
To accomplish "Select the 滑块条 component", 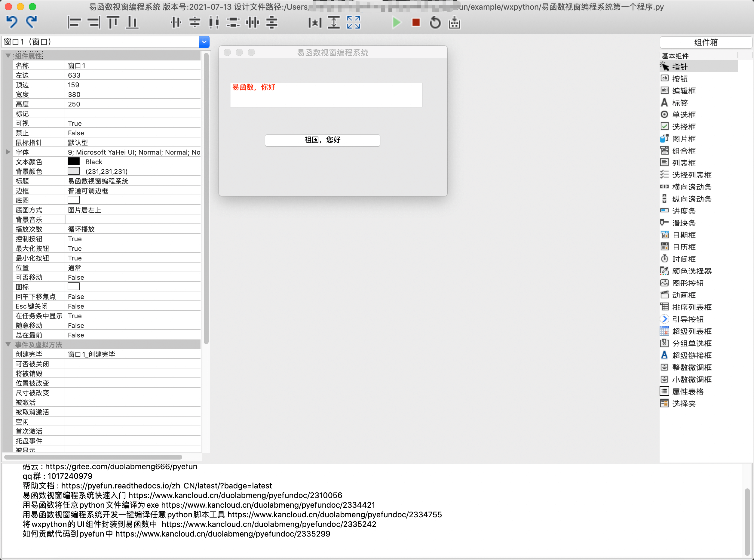I will click(698, 223).
